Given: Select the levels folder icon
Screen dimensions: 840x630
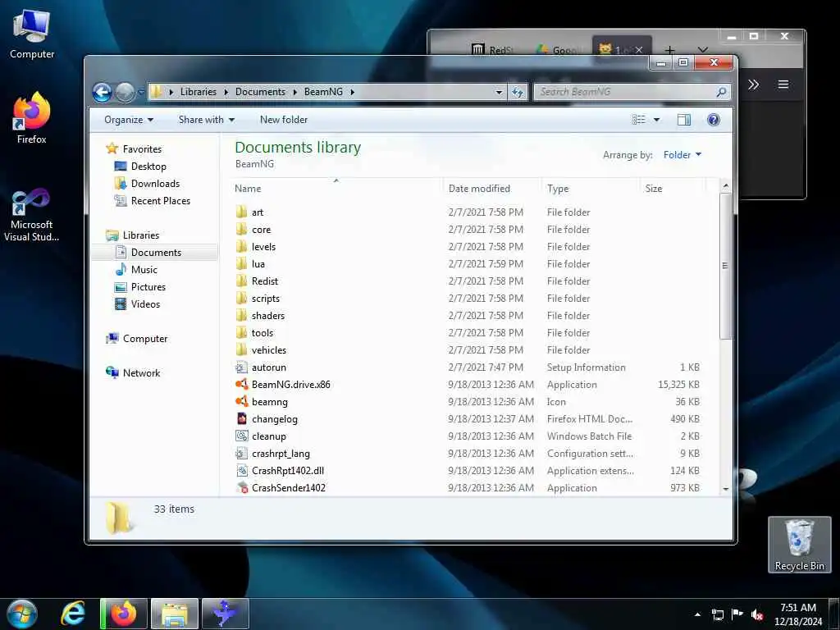Looking at the screenshot, I should point(242,247).
